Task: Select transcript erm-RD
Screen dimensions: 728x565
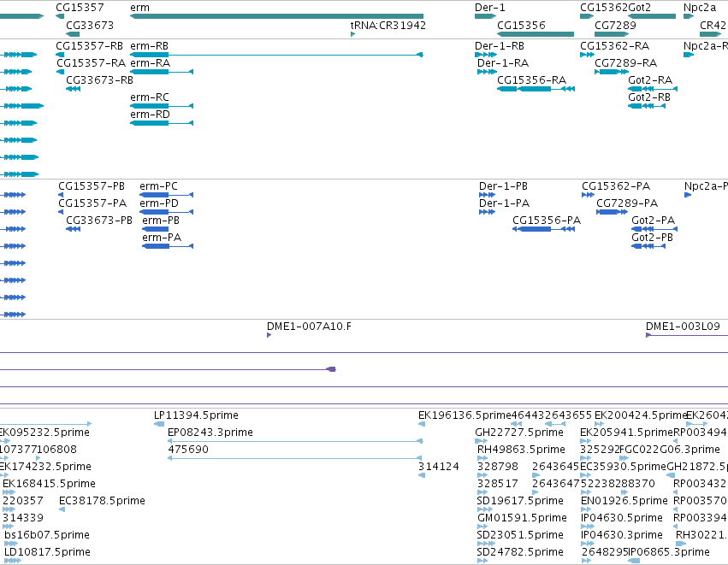Action: coord(150,115)
